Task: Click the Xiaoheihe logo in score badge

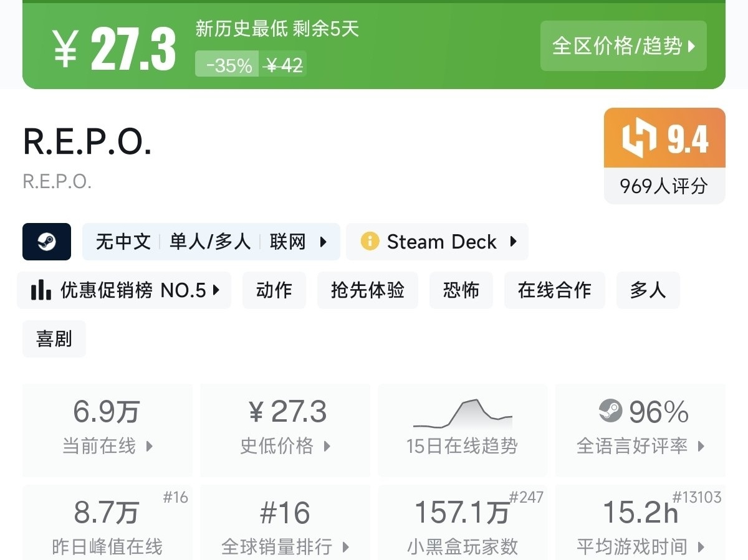Action: click(x=639, y=138)
